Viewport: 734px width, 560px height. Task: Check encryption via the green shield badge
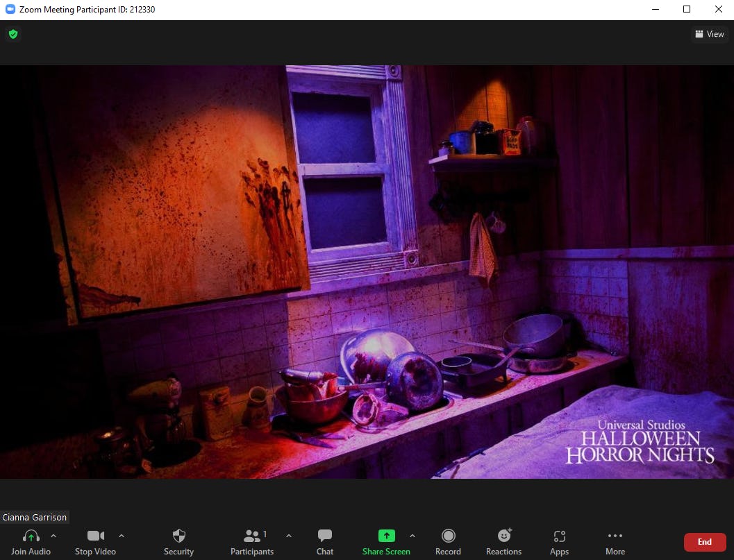(12, 33)
